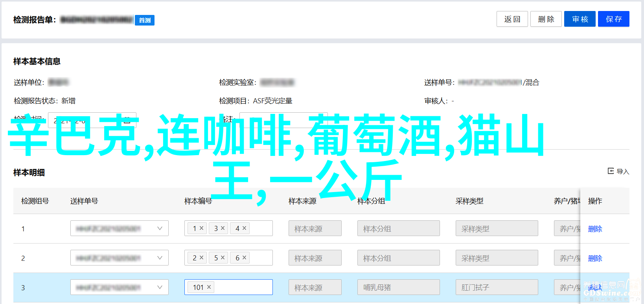Save the report with 保存 button
Image resolution: width=644 pixels, height=304 pixels.
[x=613, y=19]
